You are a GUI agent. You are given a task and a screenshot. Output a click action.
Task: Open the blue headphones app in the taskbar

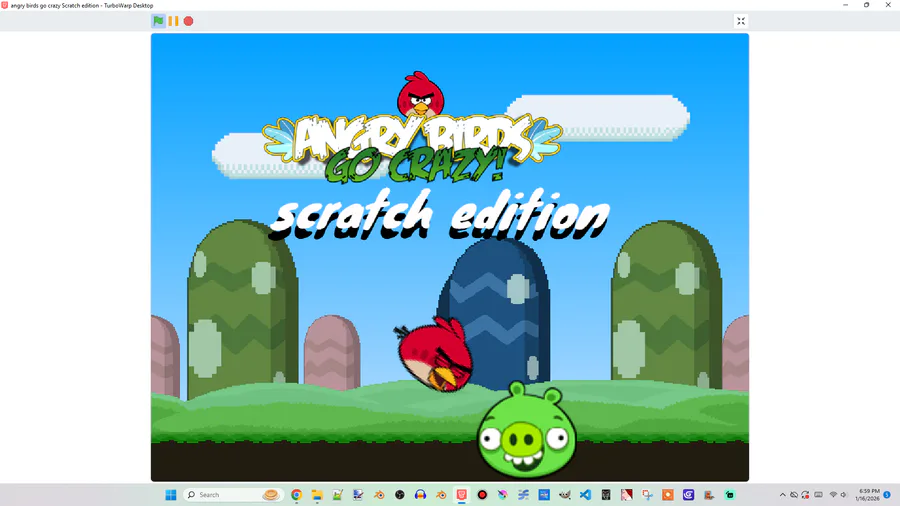(x=420, y=495)
